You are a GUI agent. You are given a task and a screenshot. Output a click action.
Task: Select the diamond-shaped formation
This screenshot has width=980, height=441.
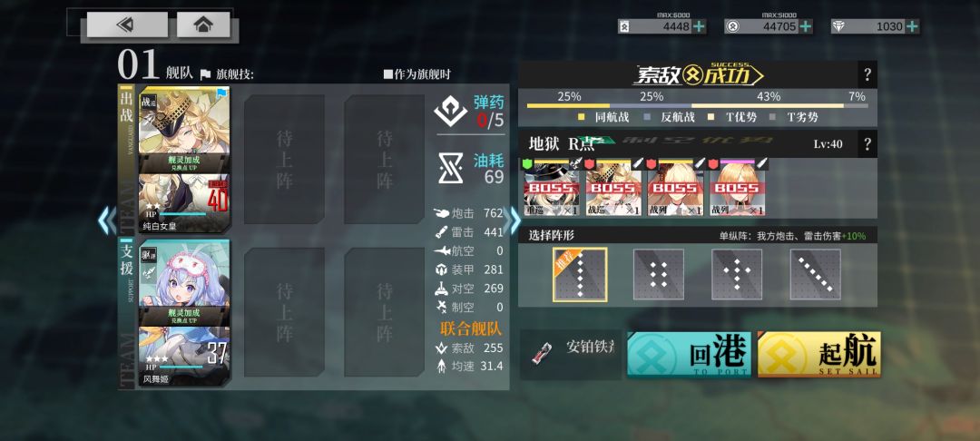click(737, 275)
